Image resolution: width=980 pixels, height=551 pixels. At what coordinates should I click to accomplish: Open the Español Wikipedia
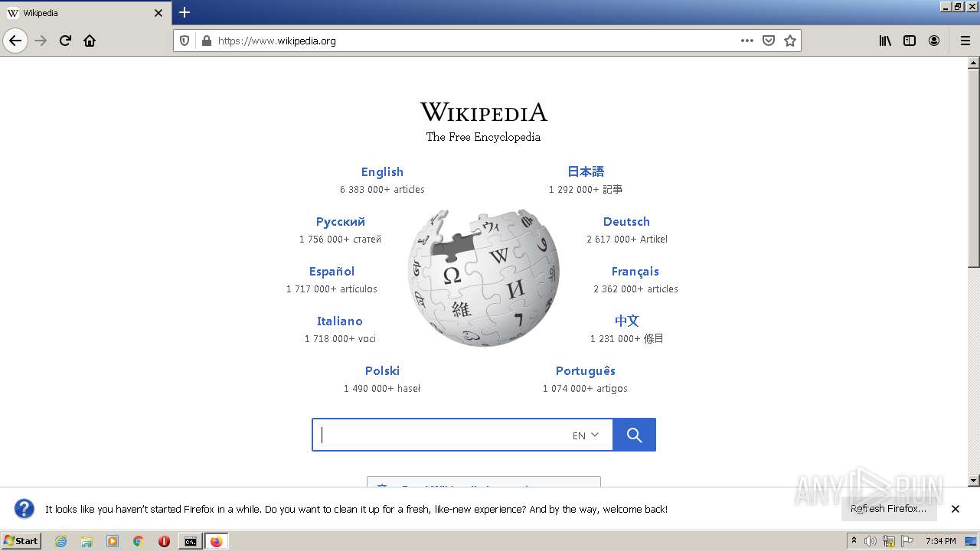click(332, 272)
